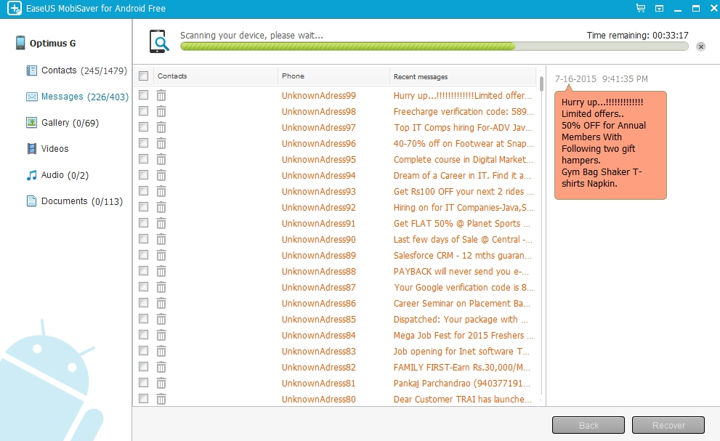Click the green scanning progress bar
Viewport: 720px width, 441px height.
point(346,46)
